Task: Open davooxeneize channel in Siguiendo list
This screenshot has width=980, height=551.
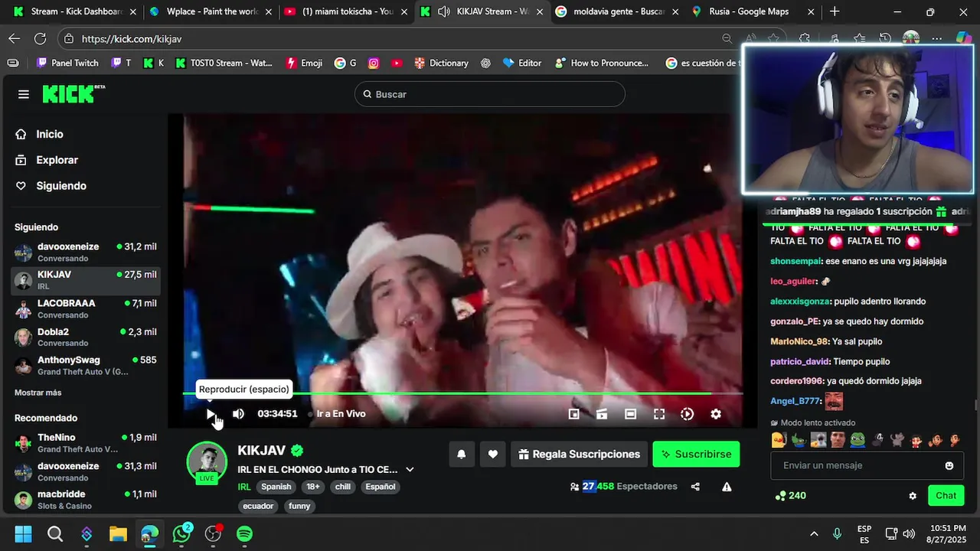Action: point(86,252)
